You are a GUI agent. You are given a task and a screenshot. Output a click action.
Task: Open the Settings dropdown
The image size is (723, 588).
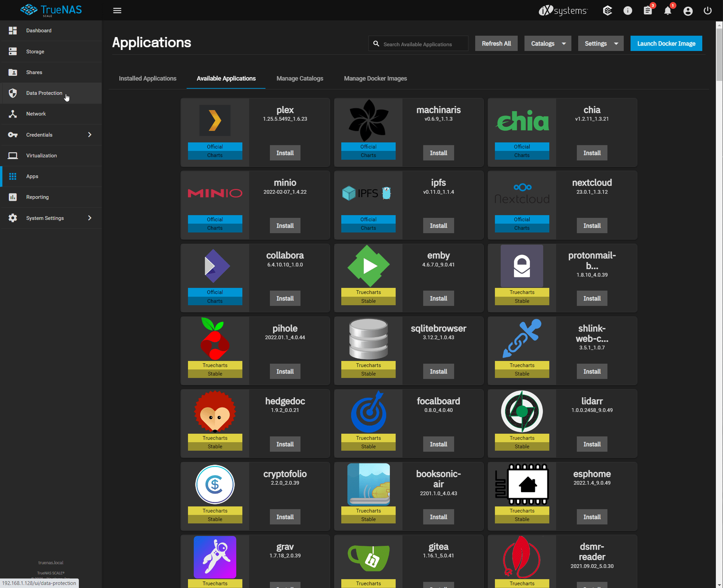(601, 44)
